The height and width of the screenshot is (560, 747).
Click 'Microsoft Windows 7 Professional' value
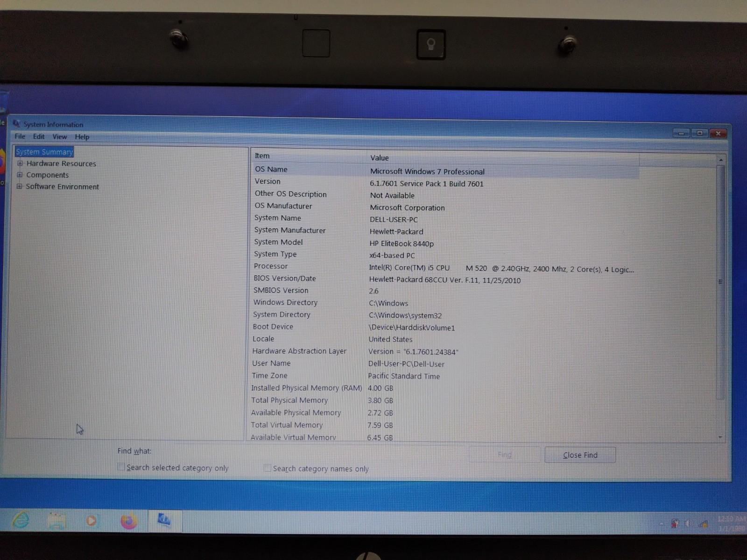point(427,172)
